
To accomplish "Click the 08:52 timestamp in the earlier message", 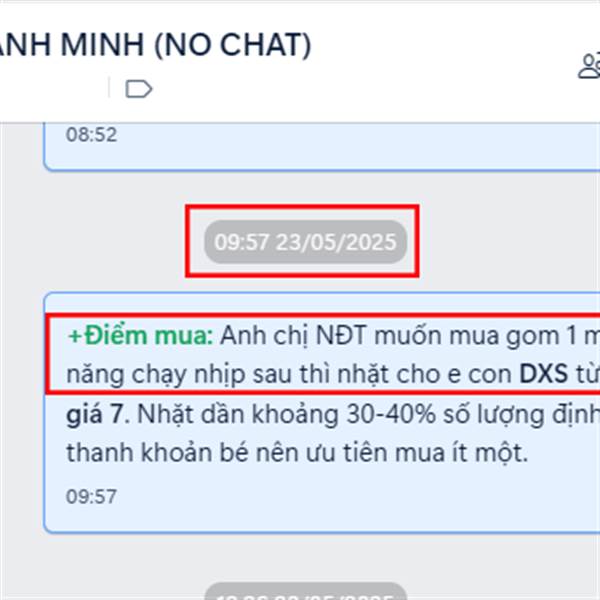I will tap(91, 135).
